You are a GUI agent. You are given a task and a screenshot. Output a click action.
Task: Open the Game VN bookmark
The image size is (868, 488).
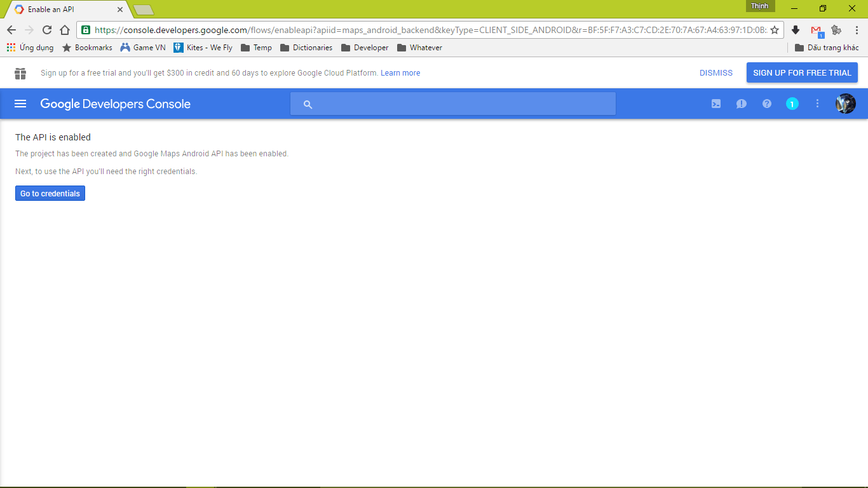coord(143,48)
